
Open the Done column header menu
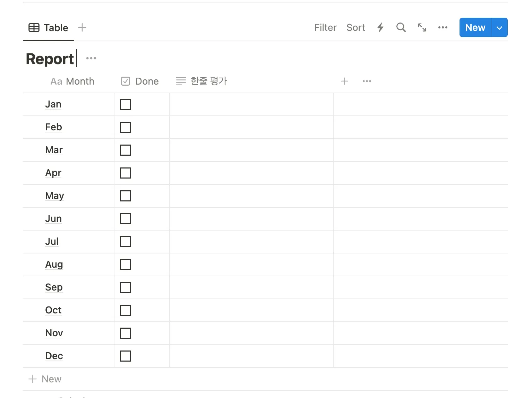[140, 81]
